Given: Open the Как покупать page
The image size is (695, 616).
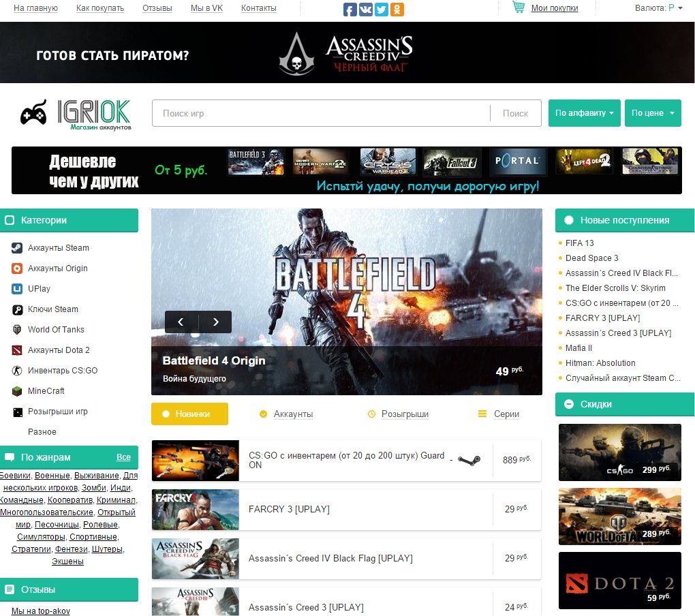Looking at the screenshot, I should (x=100, y=8).
